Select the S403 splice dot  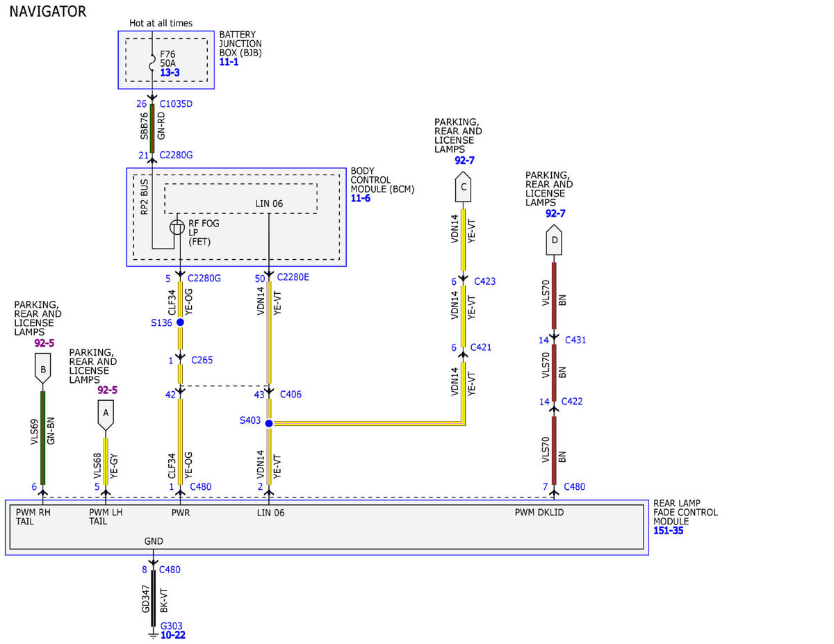pos(269,423)
